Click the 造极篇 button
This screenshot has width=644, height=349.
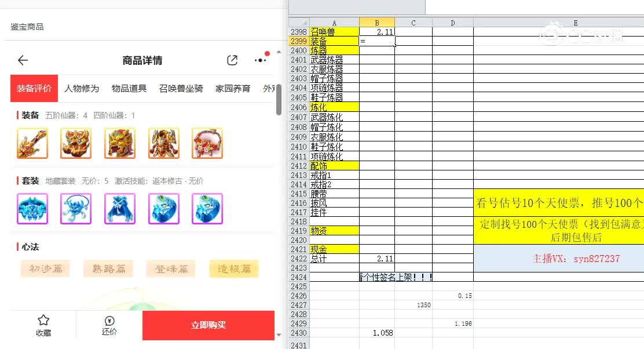point(234,269)
